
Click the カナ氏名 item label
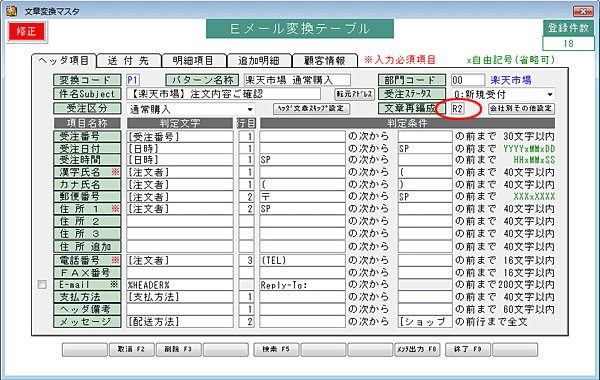point(87,184)
